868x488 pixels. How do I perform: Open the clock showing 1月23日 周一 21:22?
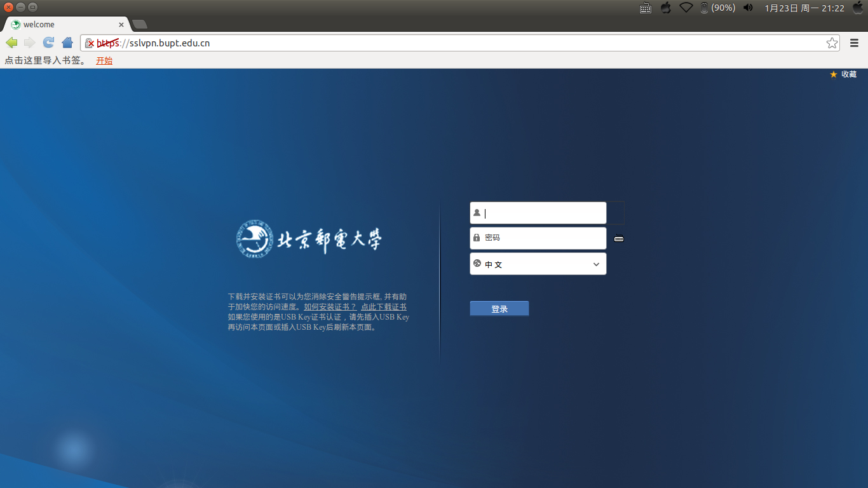click(x=804, y=8)
